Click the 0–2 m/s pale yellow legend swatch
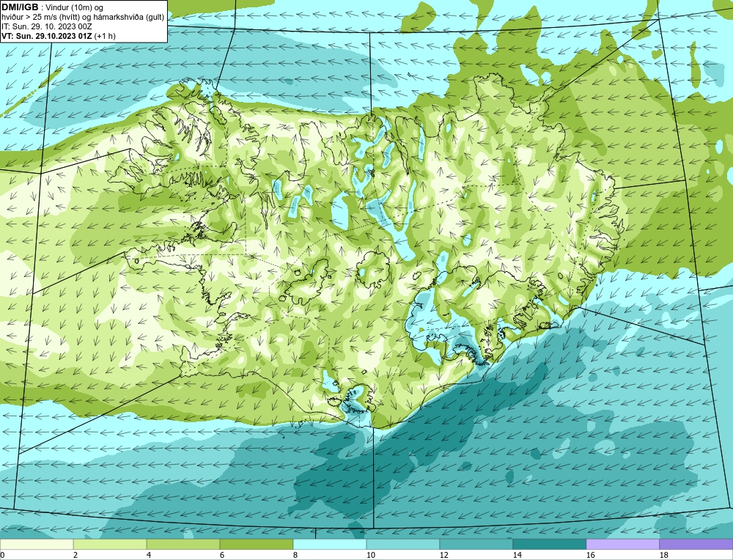733x560 pixels. click(x=37, y=544)
